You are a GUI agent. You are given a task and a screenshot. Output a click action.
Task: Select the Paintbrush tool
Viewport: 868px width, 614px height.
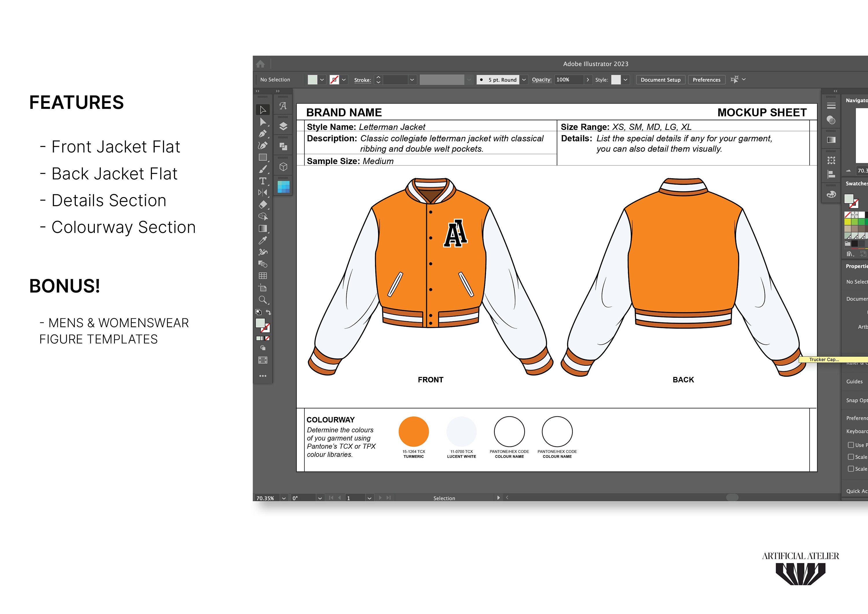pos(263,169)
